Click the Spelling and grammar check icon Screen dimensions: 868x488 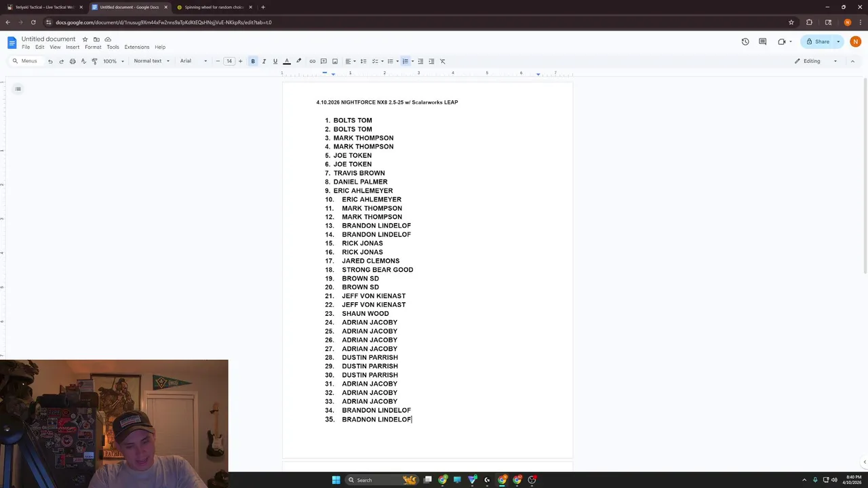pos(83,61)
